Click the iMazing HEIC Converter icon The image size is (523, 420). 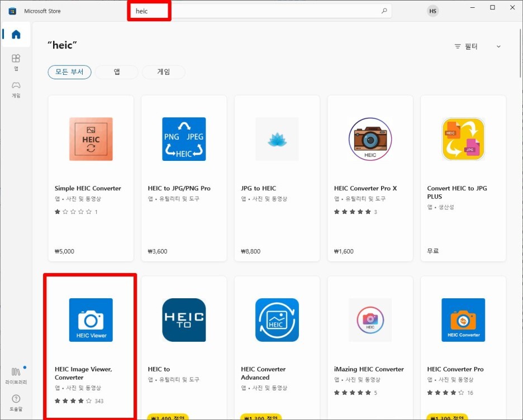point(370,320)
